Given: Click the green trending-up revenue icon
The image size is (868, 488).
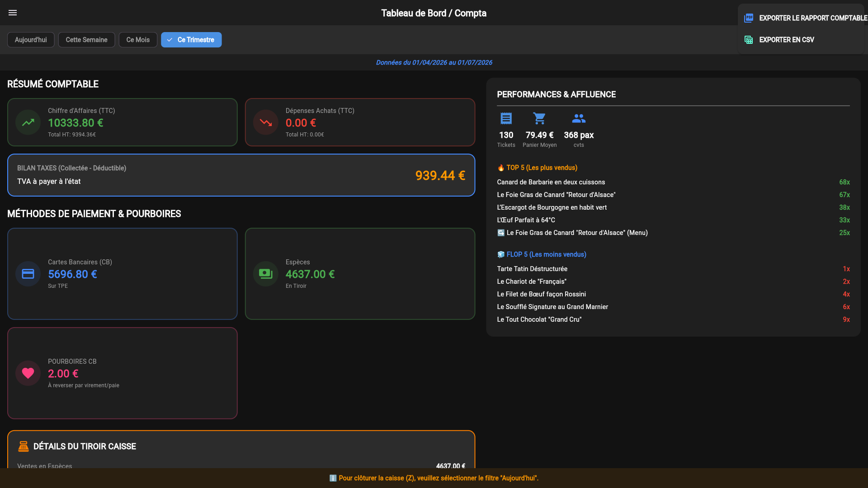Looking at the screenshot, I should click(28, 122).
